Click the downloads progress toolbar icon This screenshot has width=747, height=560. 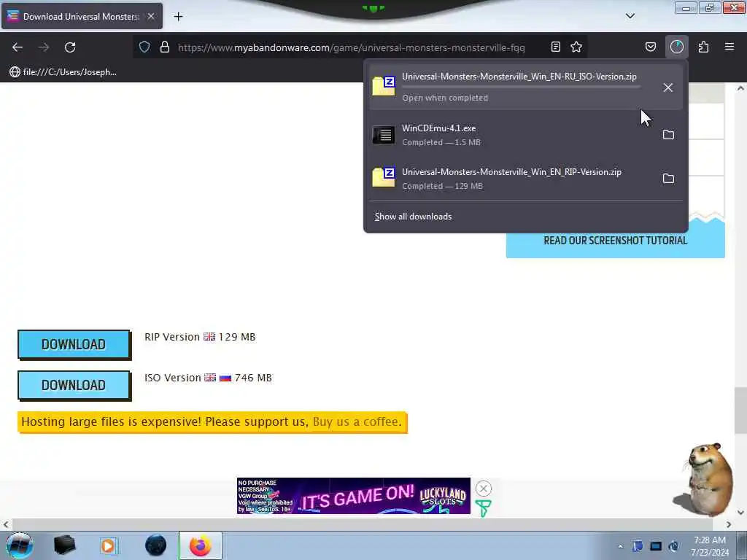[x=676, y=47]
